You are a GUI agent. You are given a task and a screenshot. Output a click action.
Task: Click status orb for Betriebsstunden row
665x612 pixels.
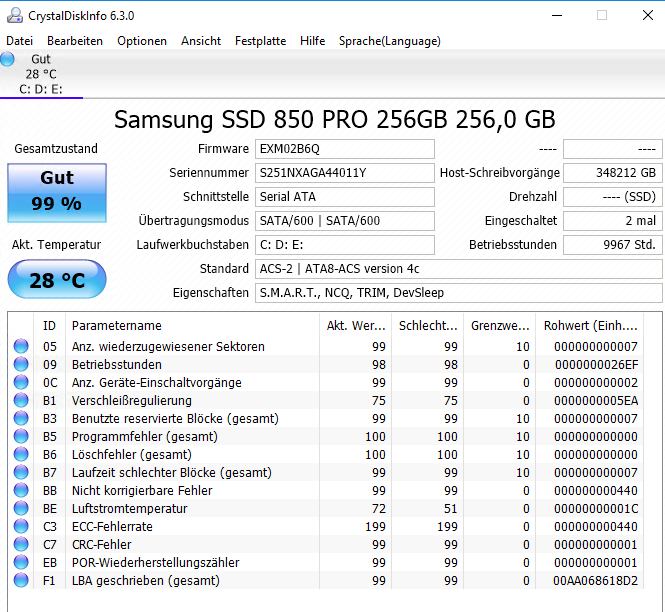click(21, 364)
